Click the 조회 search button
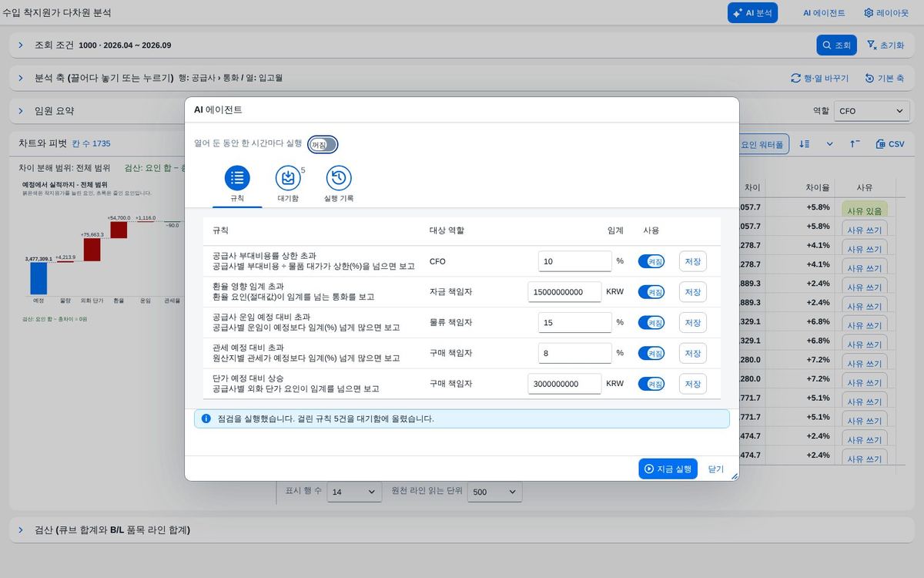The height and width of the screenshot is (578, 924). coord(836,45)
